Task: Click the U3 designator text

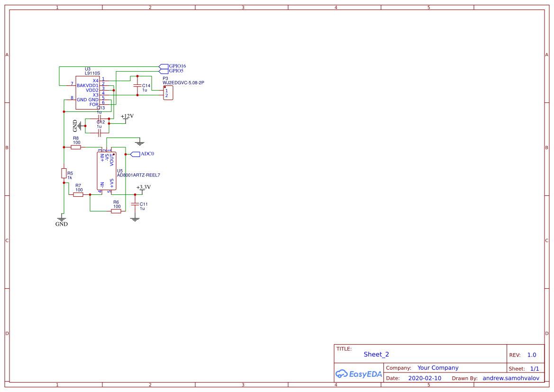Action: click(x=88, y=69)
